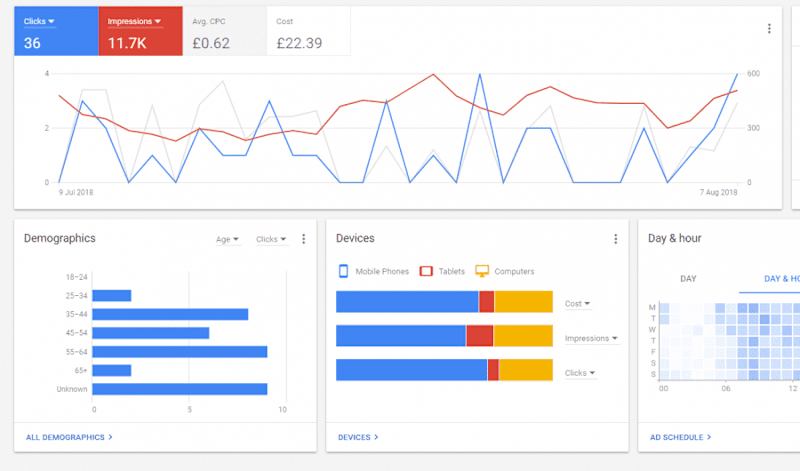This screenshot has width=800, height=471.
Task: Open the Devices card three-dot menu
Action: [x=615, y=239]
